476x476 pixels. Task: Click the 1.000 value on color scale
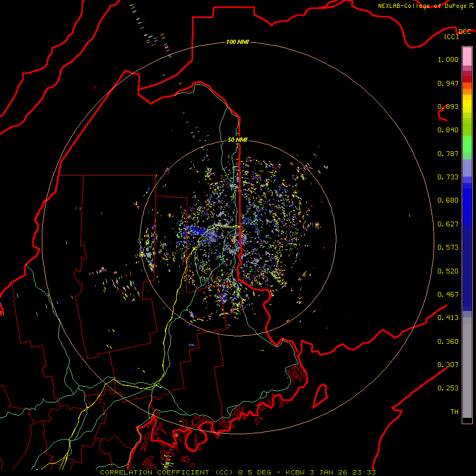[448, 59]
